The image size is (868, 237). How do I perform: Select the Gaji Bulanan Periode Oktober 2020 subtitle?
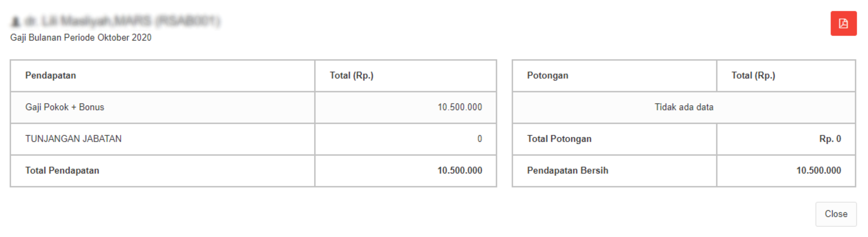point(81,37)
